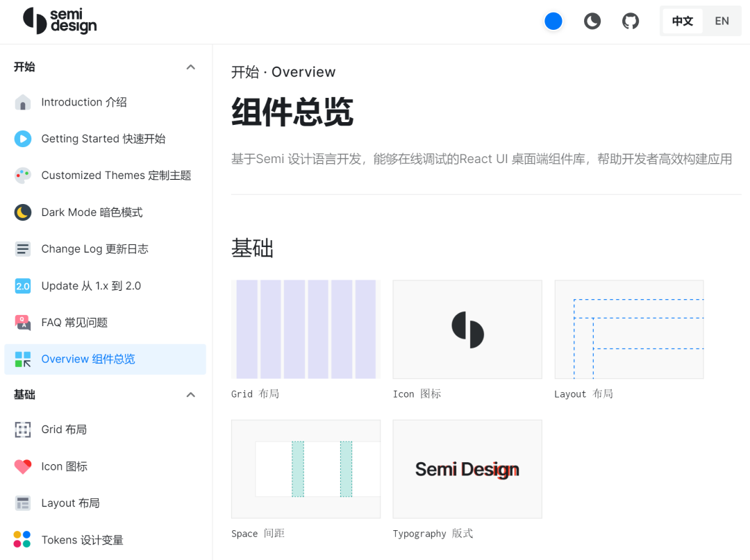Open the Typography 版式 component card
This screenshot has width=750, height=560.
point(467,469)
